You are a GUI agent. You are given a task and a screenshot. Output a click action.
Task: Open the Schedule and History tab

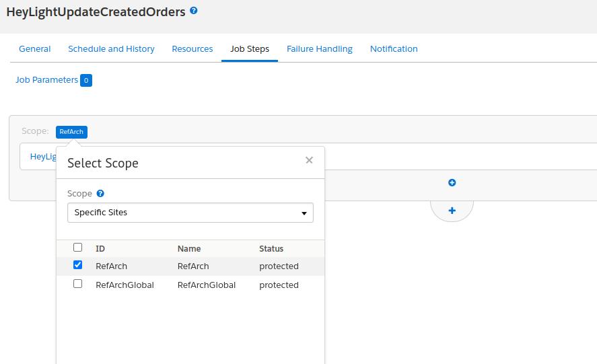(111, 48)
